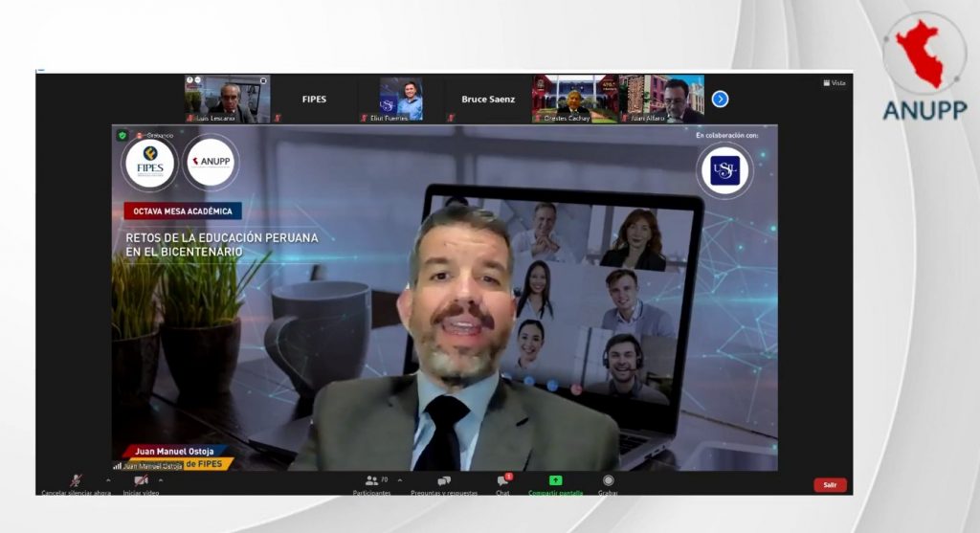
Task: Start camera with Iniciar video
Action: point(142,484)
